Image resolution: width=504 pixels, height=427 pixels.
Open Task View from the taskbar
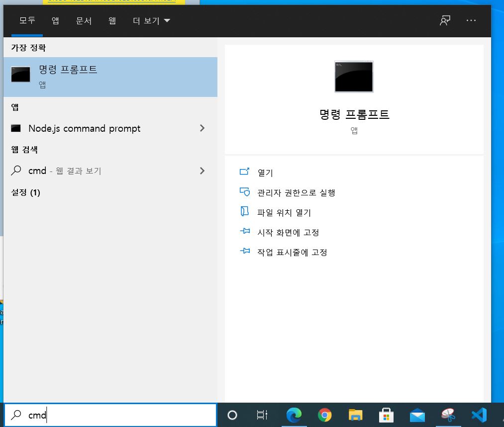tap(262, 415)
